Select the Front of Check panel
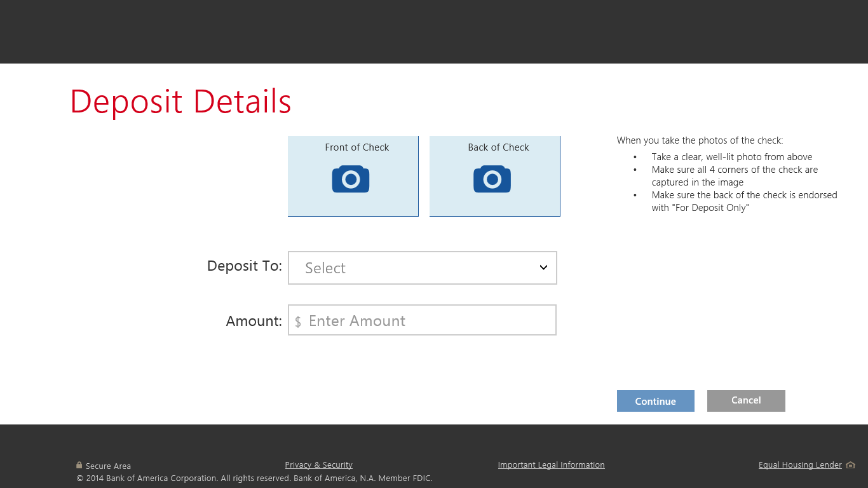Image resolution: width=868 pixels, height=488 pixels. [353, 176]
